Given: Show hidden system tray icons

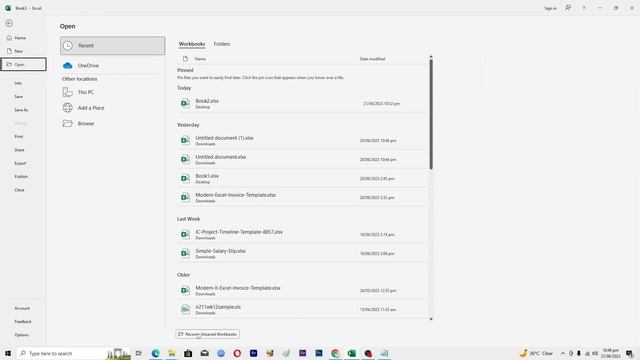Looking at the screenshot, I should tap(562, 353).
